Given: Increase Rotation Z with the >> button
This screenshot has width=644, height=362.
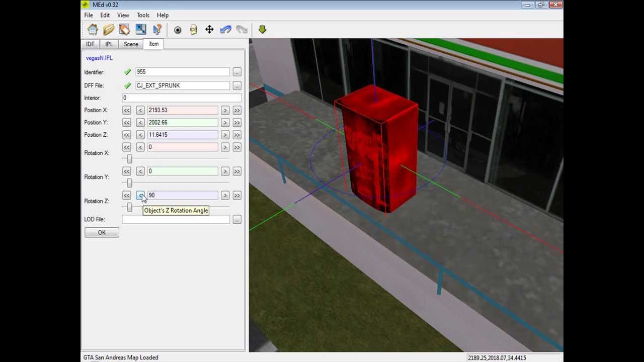Looking at the screenshot, I should (x=236, y=195).
